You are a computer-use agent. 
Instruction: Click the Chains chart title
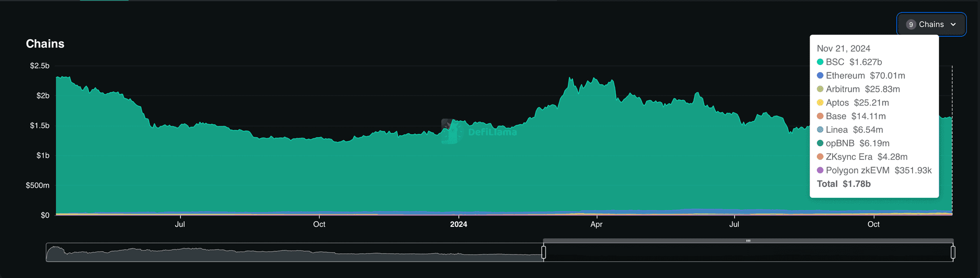[x=45, y=44]
